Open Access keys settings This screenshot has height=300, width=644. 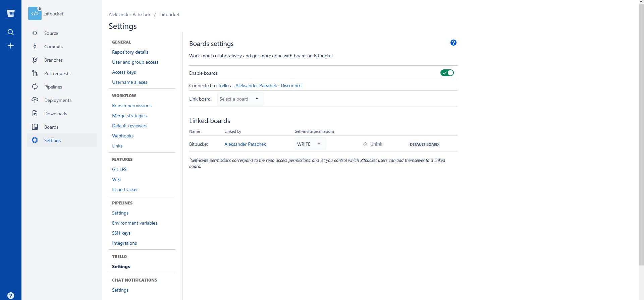tap(124, 72)
